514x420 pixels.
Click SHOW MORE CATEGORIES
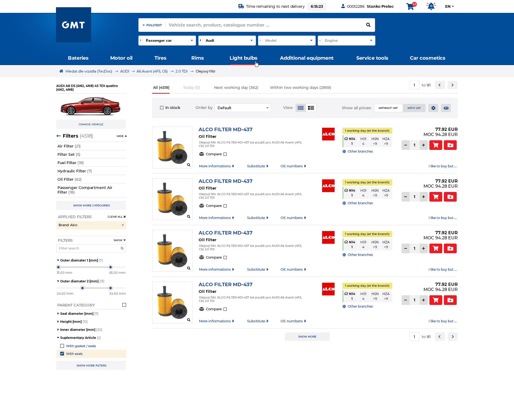(91, 205)
